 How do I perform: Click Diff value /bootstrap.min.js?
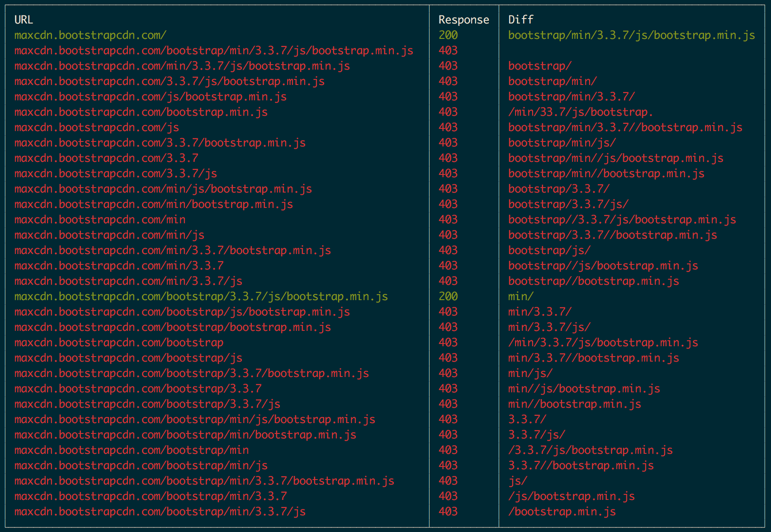point(562,512)
